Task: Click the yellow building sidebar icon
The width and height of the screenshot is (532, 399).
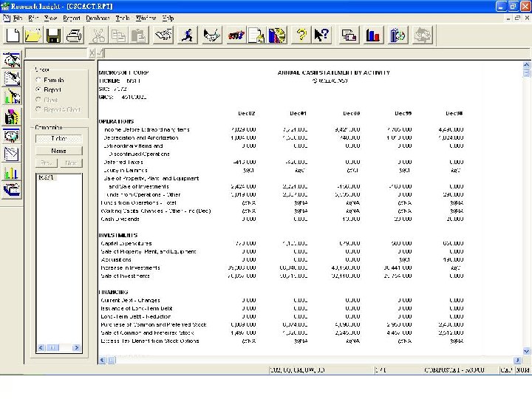Action: (12, 117)
